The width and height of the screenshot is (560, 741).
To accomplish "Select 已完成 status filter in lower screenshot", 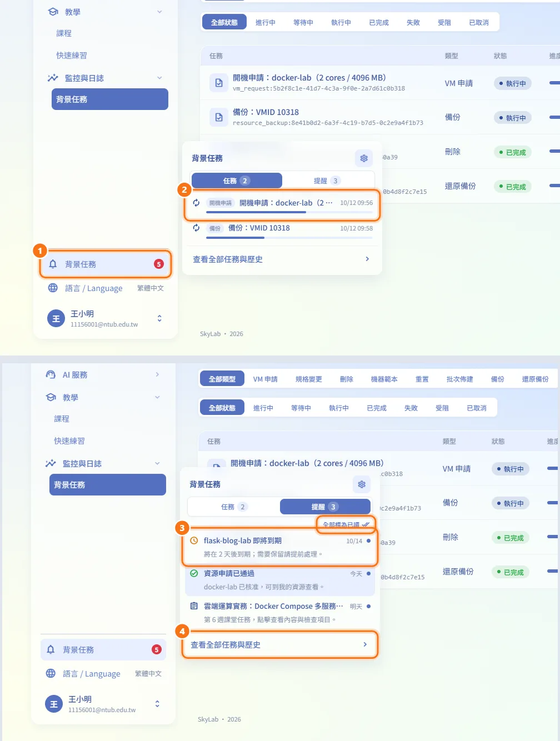I will tap(377, 408).
